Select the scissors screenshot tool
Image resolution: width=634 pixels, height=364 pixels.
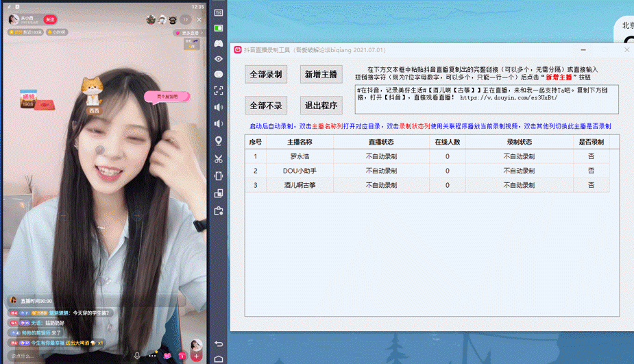pyautogui.click(x=219, y=159)
